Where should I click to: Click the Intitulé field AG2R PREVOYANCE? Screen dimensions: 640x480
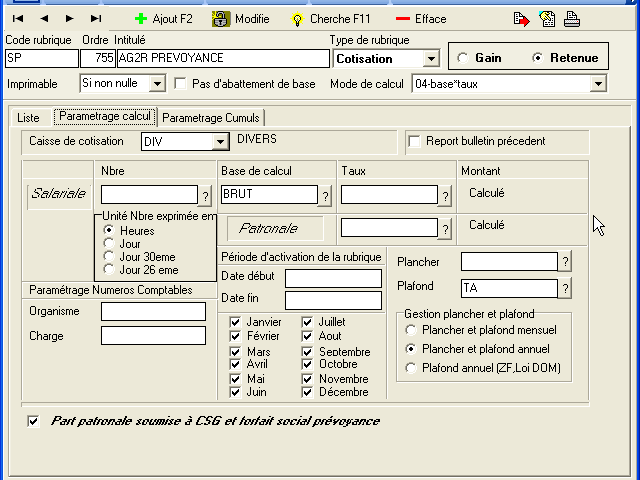pos(223,58)
